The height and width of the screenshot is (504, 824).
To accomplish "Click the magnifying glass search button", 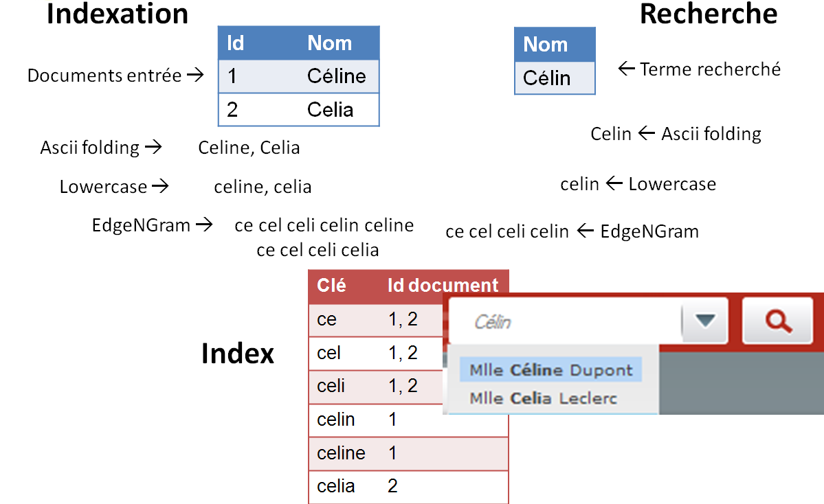I will (x=777, y=321).
